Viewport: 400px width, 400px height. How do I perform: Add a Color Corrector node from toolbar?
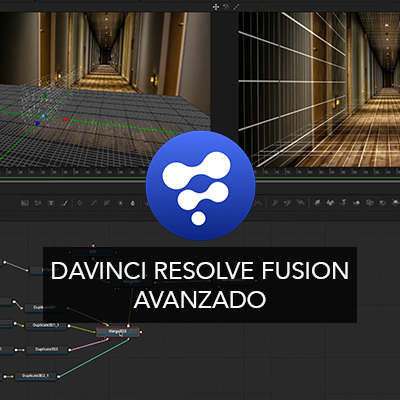coord(80,203)
